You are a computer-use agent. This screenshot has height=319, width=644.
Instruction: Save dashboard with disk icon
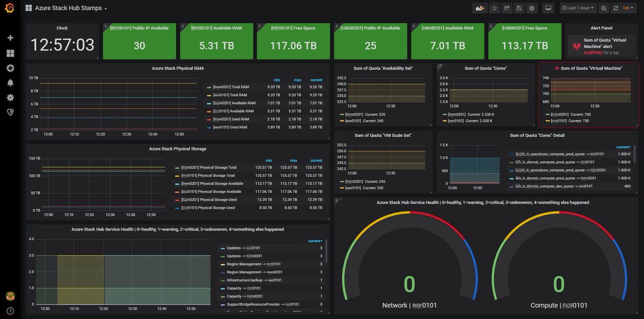click(x=519, y=8)
